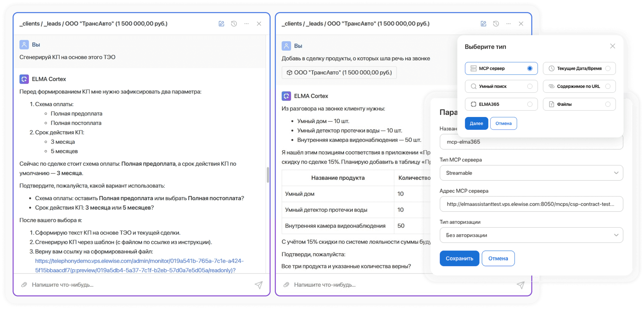The width and height of the screenshot is (644, 309).
Task: Open the Тип авторизации dropdown
Action: pyautogui.click(x=616, y=235)
